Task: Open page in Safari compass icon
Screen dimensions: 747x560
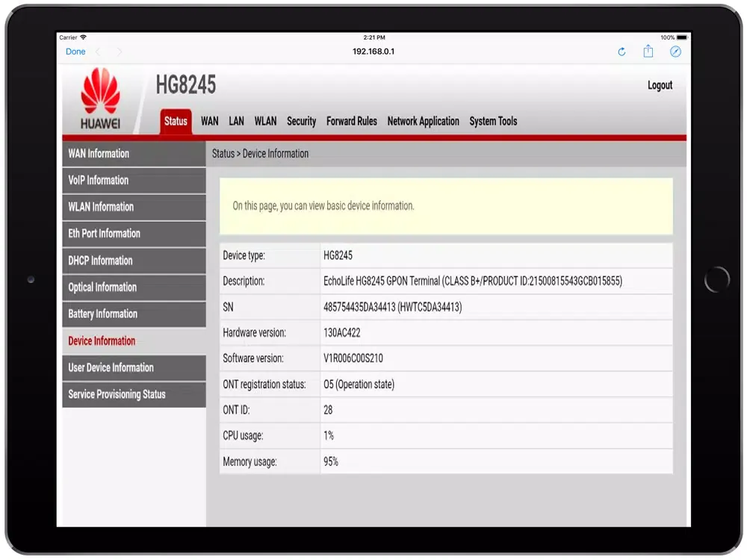Action: (x=675, y=52)
